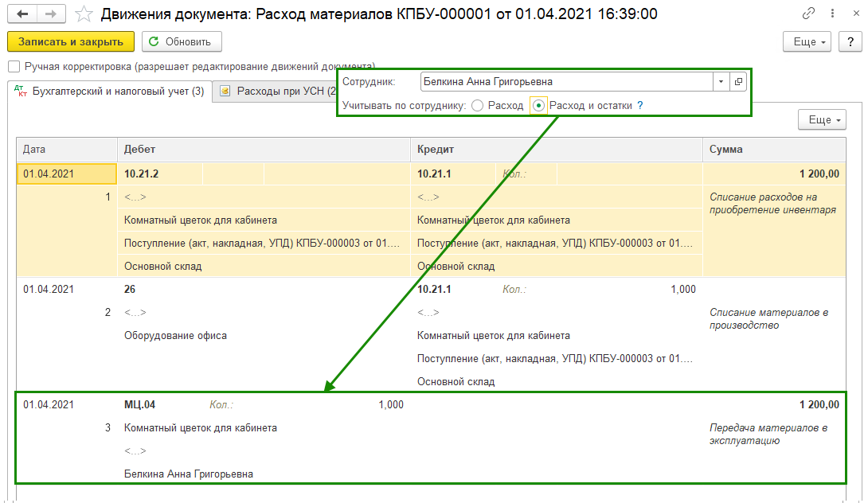868x503 pixels.
Task: Enable the Ручная корректировка checkbox
Action: (x=14, y=67)
